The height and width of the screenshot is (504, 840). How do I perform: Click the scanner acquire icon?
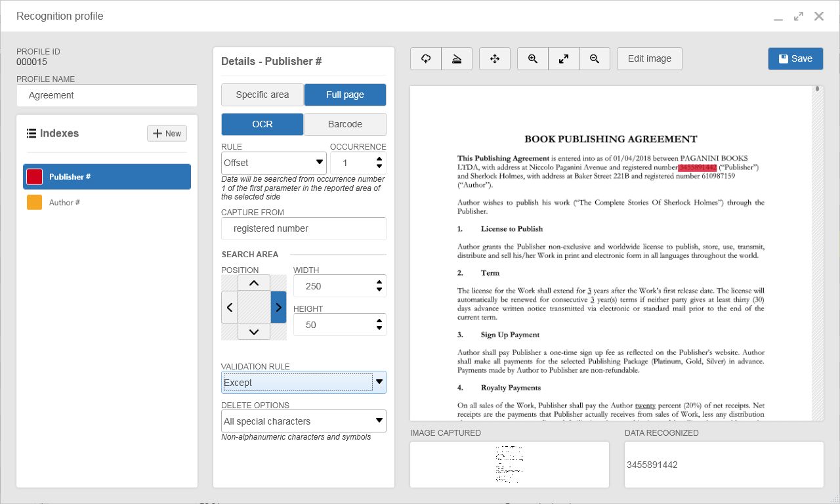pyautogui.click(x=457, y=58)
